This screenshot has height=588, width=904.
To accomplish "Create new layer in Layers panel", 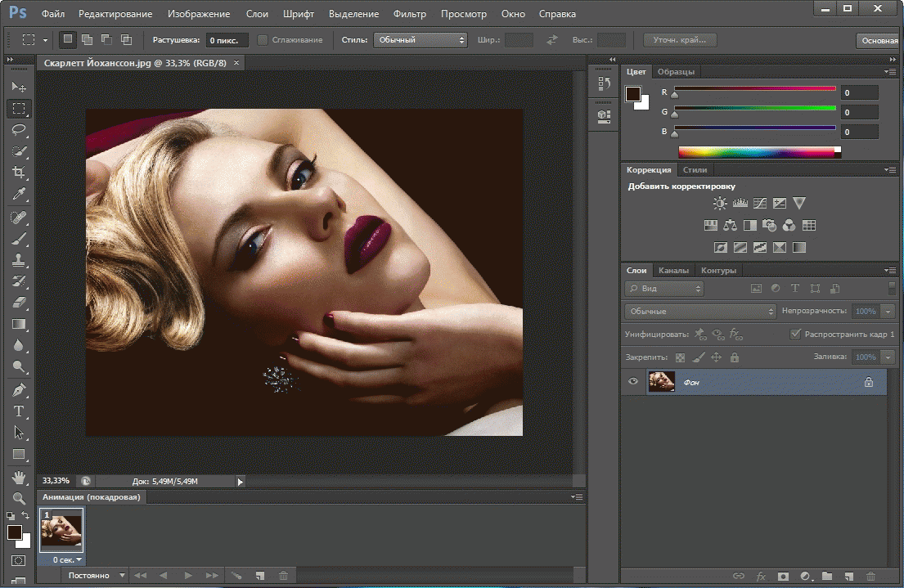I will (x=848, y=577).
